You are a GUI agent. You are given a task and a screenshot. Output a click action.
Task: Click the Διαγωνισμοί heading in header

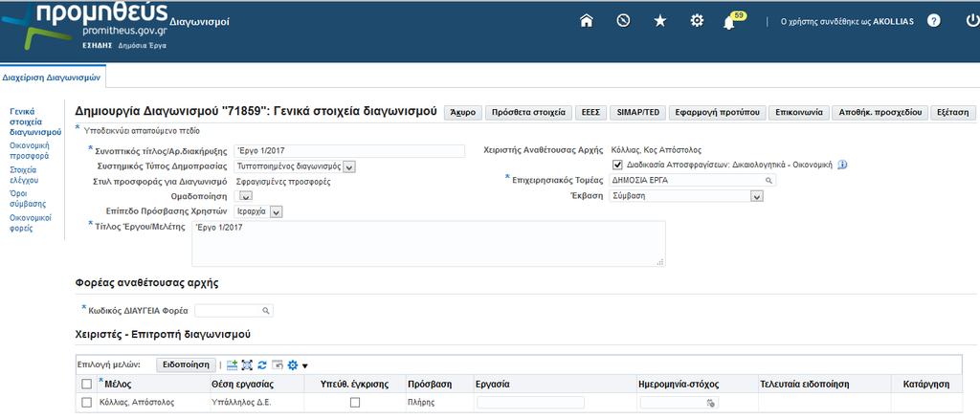[x=199, y=22]
